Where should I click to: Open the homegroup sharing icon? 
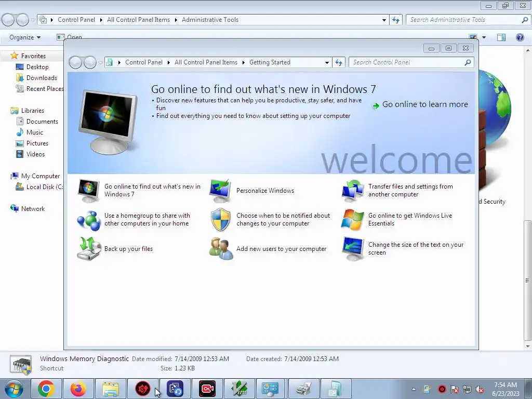pyautogui.click(x=88, y=220)
